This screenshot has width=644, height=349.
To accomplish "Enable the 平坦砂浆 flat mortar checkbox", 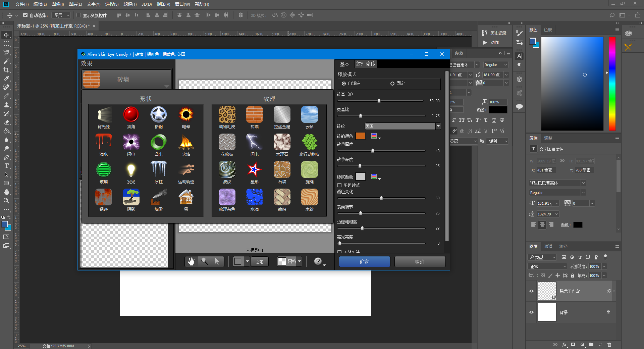I will point(339,185).
